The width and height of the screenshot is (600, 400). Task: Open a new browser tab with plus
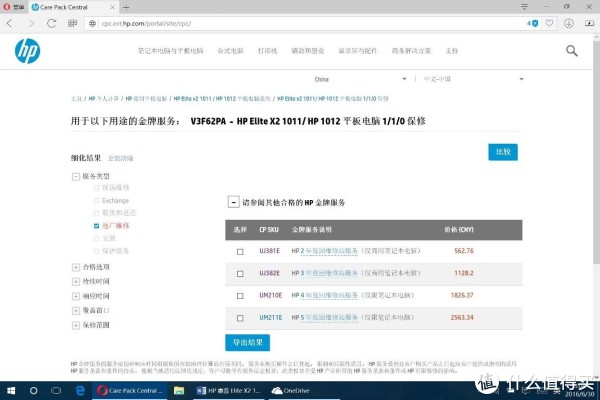click(126, 7)
